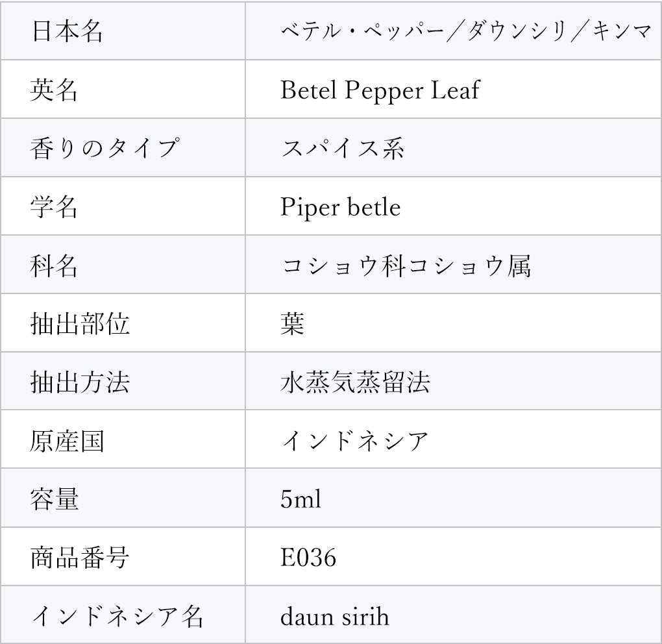Select the スパイス系 value cell
The width and height of the screenshot is (662, 644).
343,148
